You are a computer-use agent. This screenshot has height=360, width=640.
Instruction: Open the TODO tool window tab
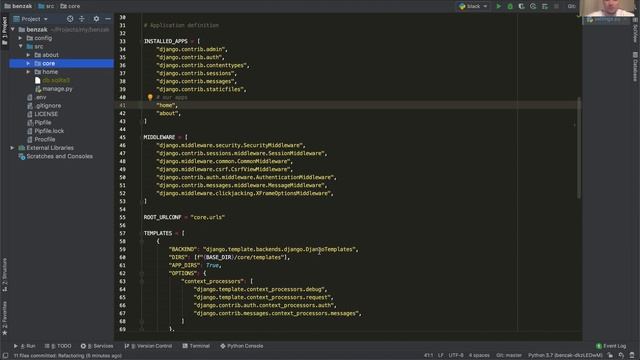pos(58,346)
